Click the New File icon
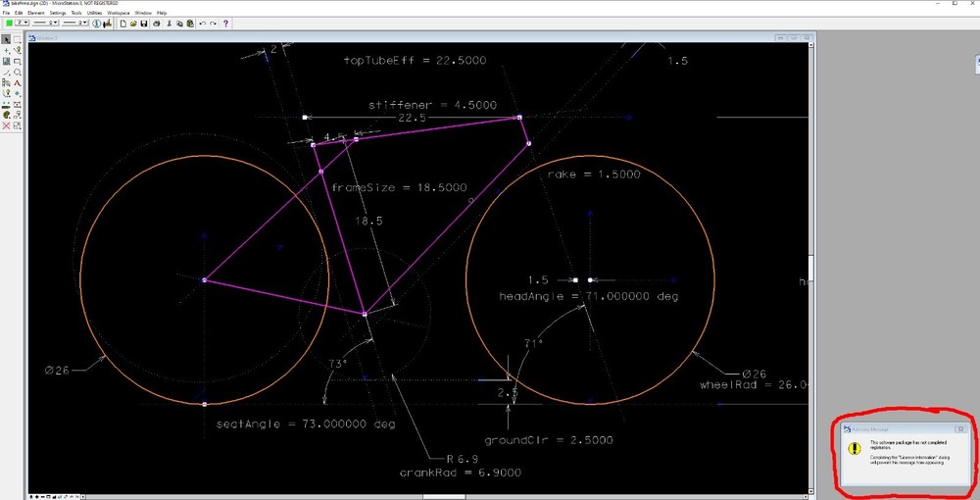This screenshot has width=980, height=500. [x=122, y=23]
